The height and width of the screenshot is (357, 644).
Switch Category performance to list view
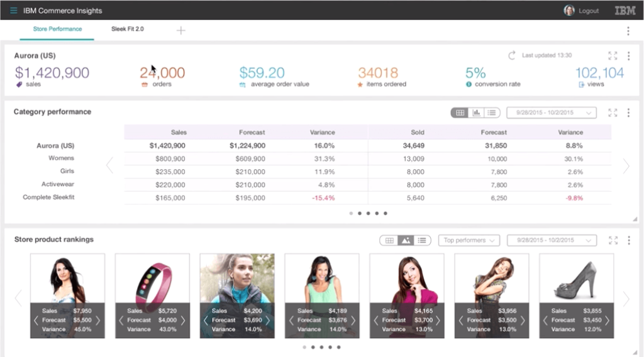coord(492,113)
